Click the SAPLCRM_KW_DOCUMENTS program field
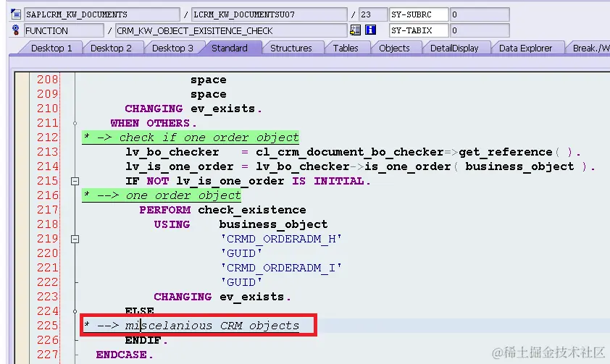Image resolution: width=610 pixels, height=364 pixels. 102,14
